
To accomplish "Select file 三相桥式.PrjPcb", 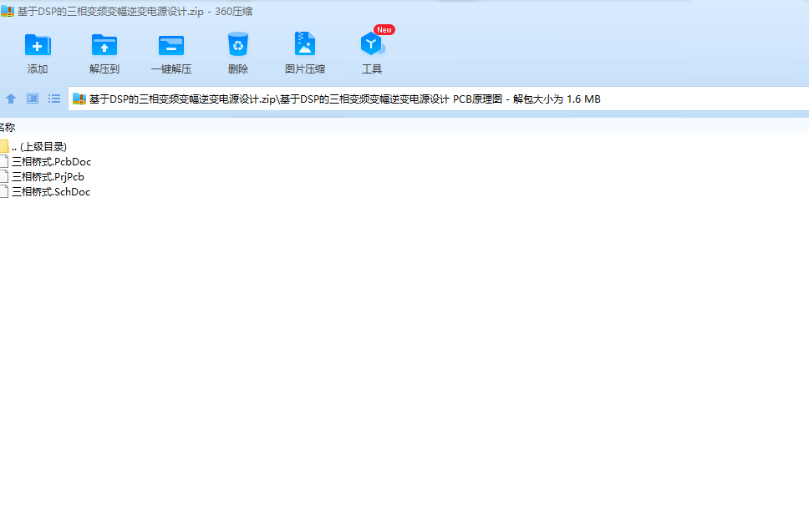I will coord(48,177).
